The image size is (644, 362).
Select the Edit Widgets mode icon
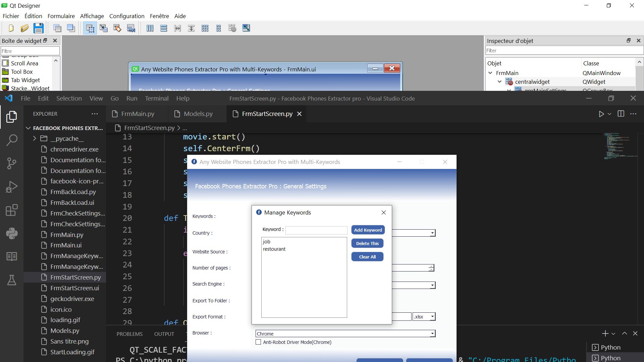[x=90, y=28]
